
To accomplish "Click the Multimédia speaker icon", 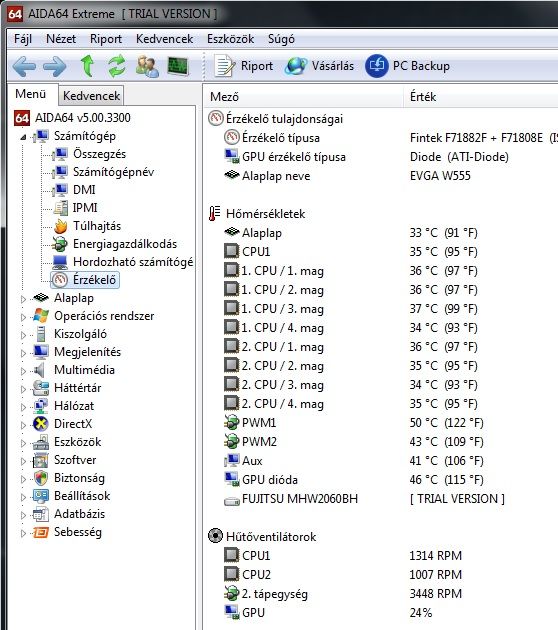I will coord(40,370).
